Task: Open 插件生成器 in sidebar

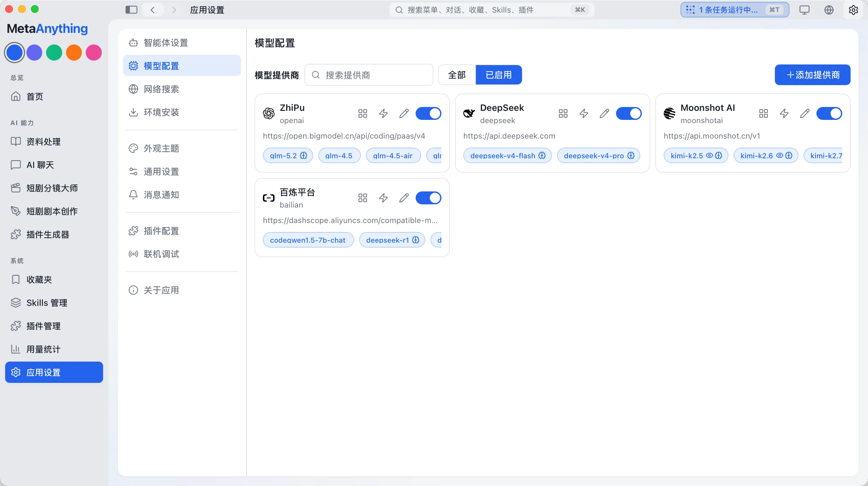Action: tap(54, 235)
